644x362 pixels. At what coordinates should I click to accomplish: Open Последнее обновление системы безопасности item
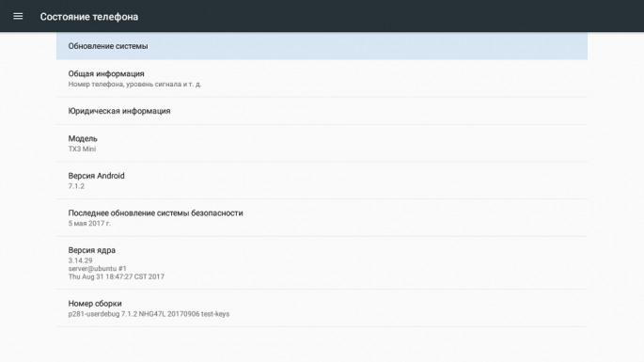point(322,218)
